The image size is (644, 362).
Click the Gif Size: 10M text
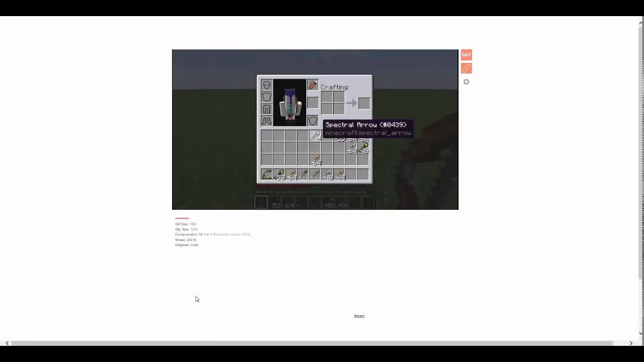[186, 224]
